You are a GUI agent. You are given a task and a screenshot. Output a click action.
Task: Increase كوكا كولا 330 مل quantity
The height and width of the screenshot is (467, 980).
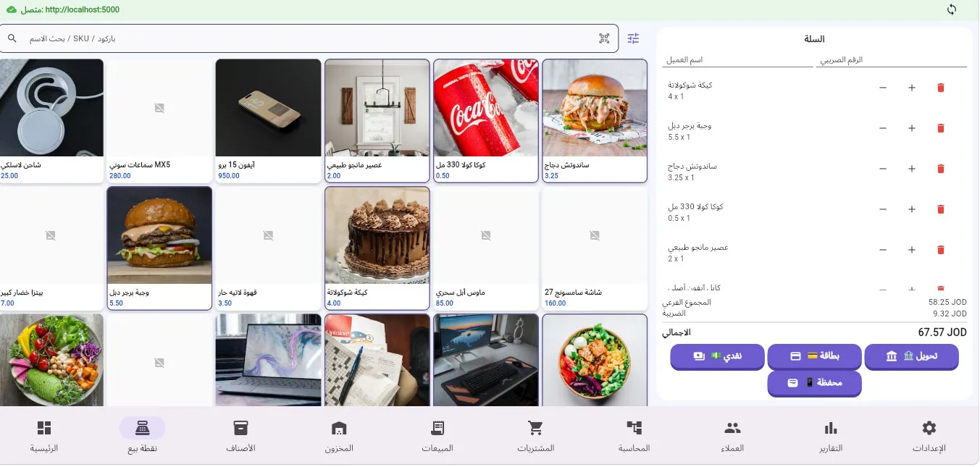pyautogui.click(x=912, y=209)
